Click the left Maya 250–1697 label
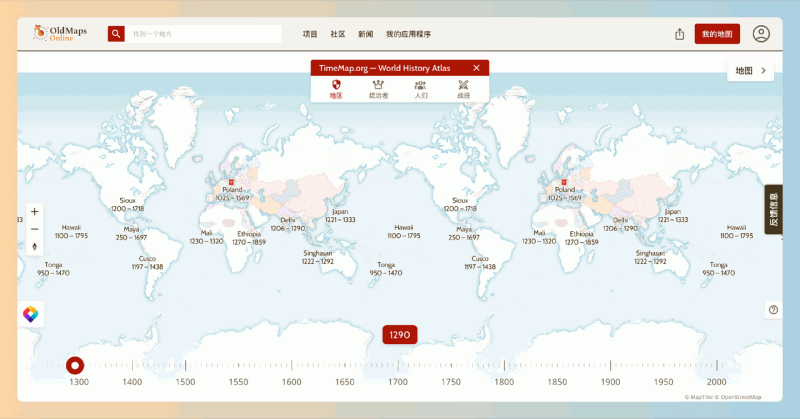800x419 pixels. (x=131, y=233)
